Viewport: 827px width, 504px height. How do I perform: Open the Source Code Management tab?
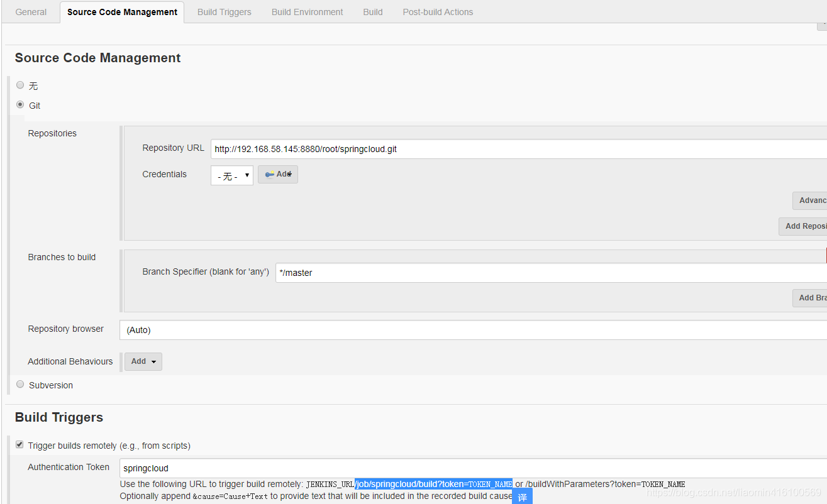(122, 12)
